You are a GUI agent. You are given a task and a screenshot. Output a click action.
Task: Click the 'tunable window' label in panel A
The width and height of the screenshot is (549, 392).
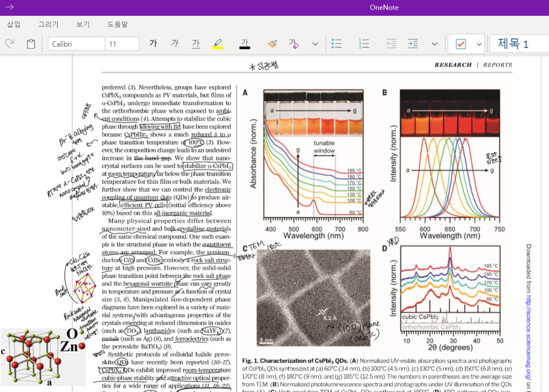pos(324,147)
